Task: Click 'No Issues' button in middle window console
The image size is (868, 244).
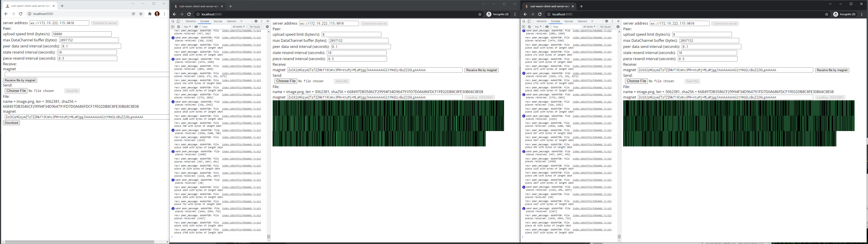Action: (x=255, y=27)
